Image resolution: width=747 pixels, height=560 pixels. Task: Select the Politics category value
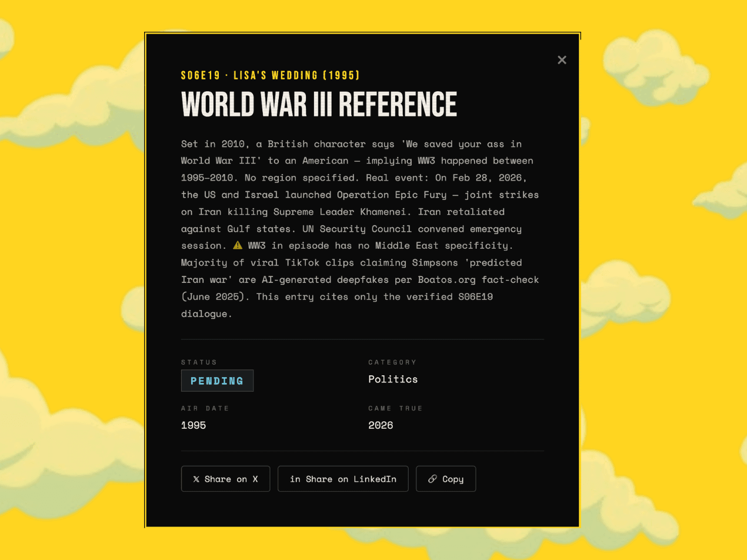tap(393, 379)
